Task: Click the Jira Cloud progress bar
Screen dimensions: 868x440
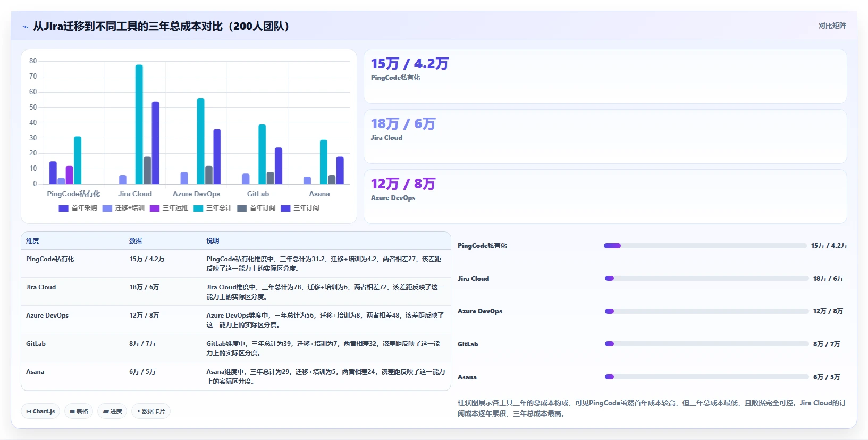Action: (707, 278)
